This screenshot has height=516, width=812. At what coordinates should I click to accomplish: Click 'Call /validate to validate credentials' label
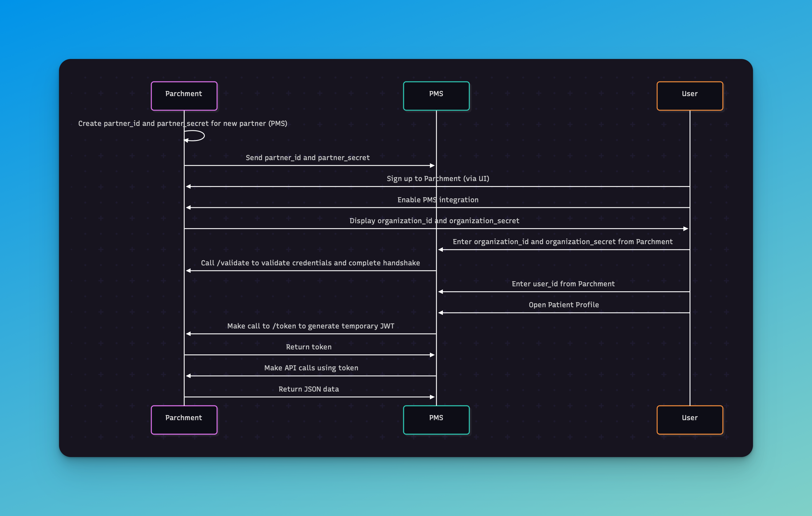click(x=310, y=263)
